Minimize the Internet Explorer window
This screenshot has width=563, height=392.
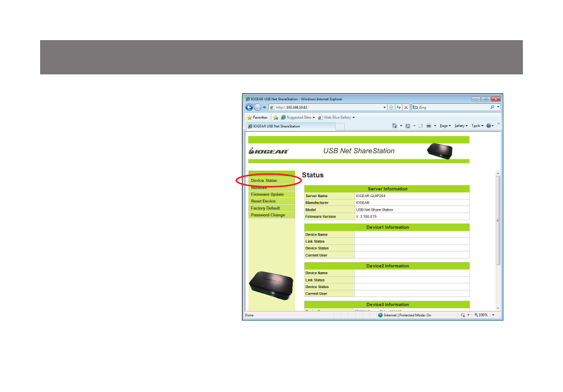point(476,99)
